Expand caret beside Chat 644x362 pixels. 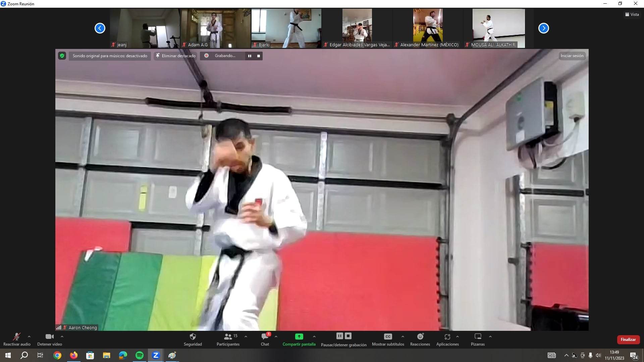pyautogui.click(x=276, y=337)
